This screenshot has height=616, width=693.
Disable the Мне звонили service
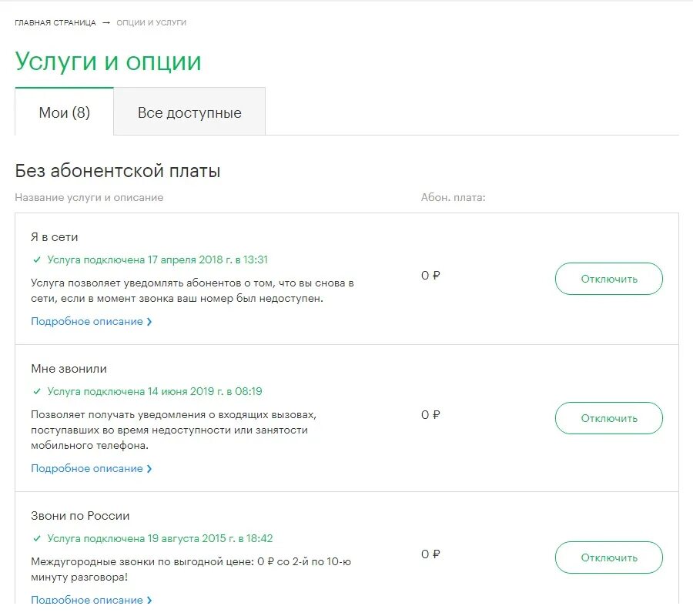tap(608, 418)
